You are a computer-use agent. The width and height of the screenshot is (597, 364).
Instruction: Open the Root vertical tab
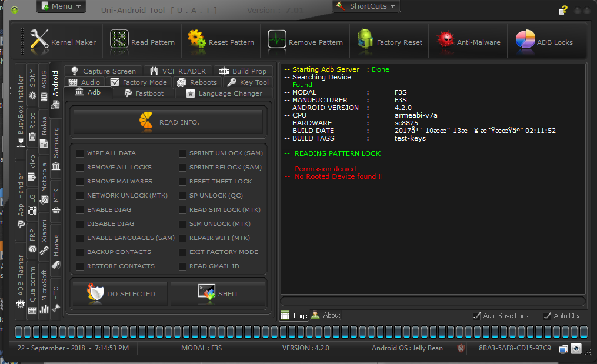pyautogui.click(x=32, y=127)
